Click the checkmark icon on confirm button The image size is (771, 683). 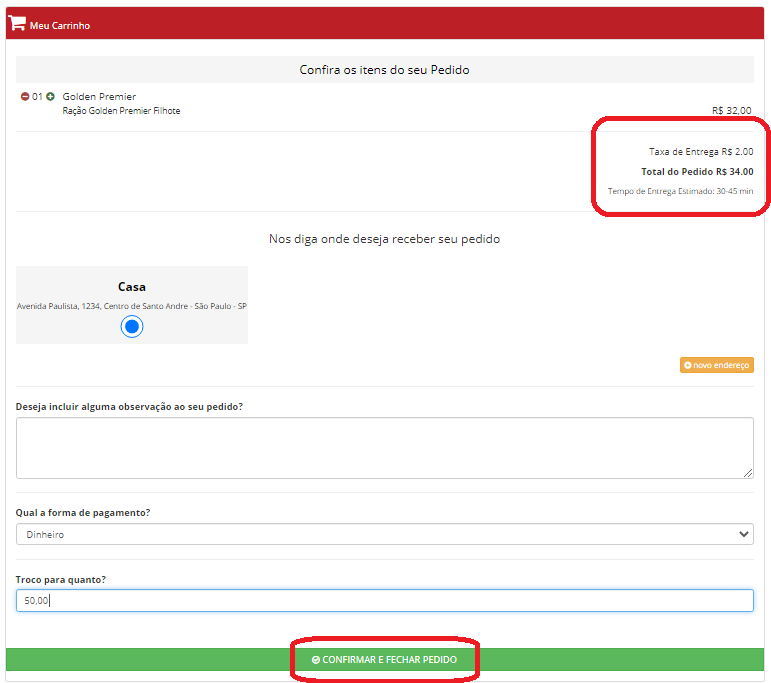coord(316,660)
